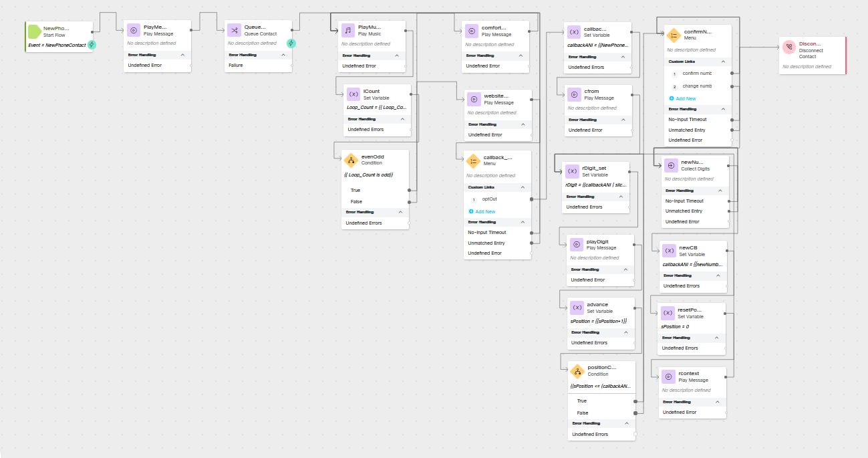Click the True output port on evenOdd condition
Screen dimensions: 868x458
pyautogui.click(x=408, y=190)
